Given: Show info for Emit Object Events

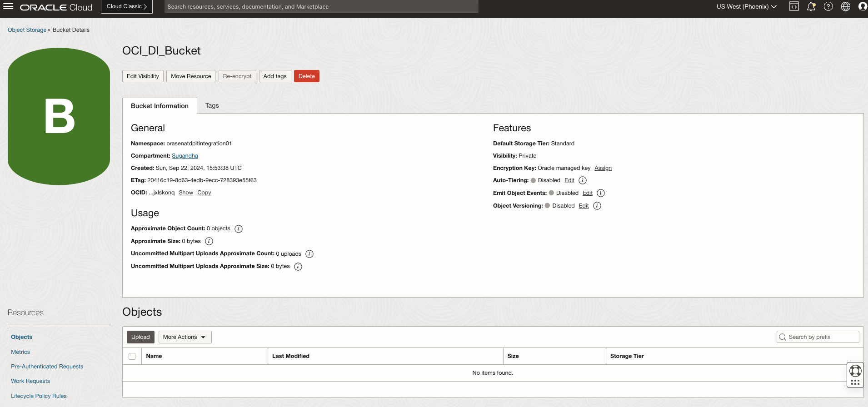Looking at the screenshot, I should click(601, 193).
